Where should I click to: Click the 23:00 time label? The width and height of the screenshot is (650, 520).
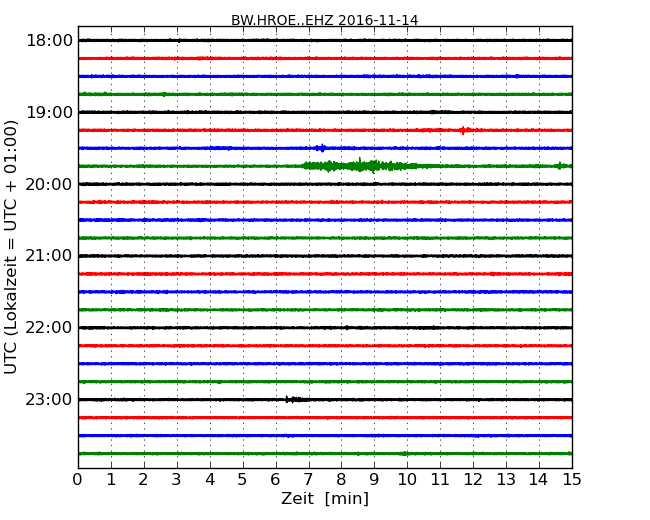click(49, 399)
